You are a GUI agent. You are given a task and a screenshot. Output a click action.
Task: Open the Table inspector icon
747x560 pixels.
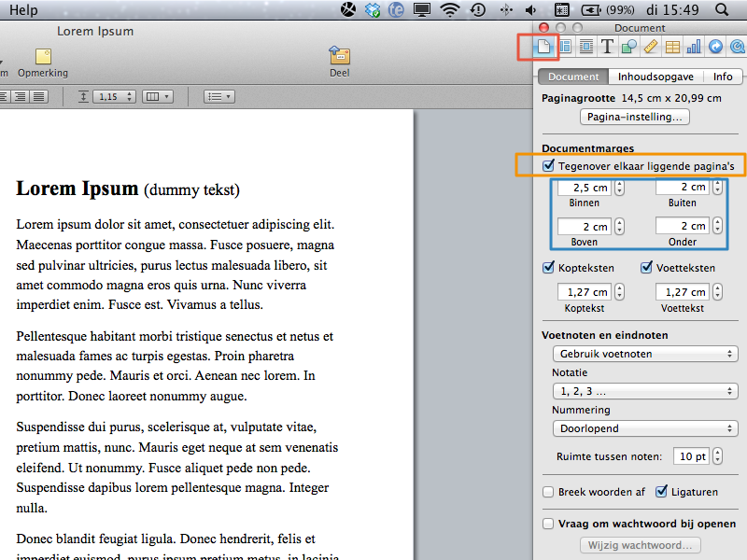[x=672, y=47]
